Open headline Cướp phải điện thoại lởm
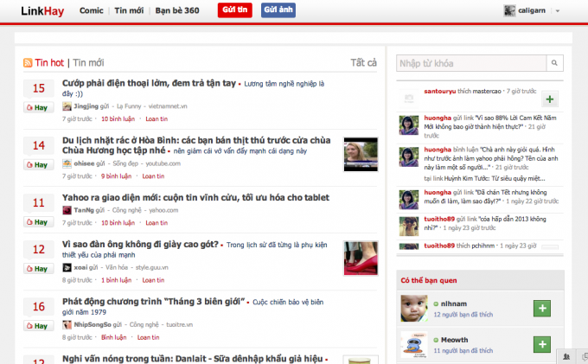 click(x=149, y=83)
